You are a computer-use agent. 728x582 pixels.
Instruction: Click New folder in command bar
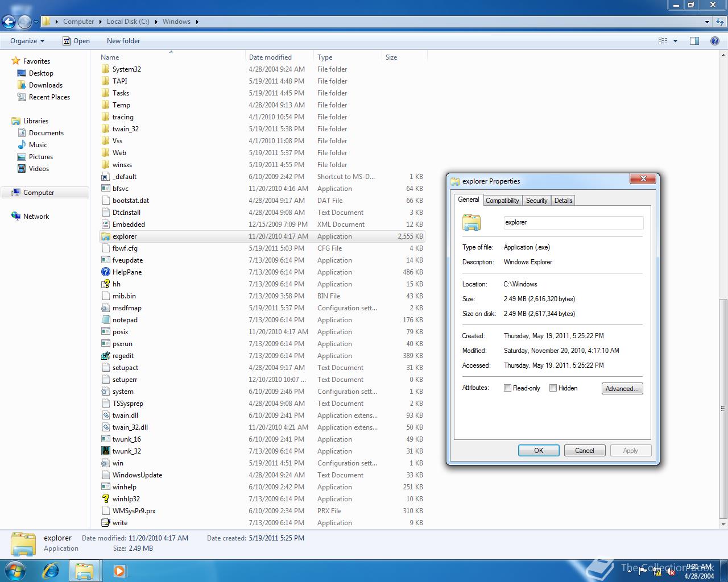tap(123, 41)
